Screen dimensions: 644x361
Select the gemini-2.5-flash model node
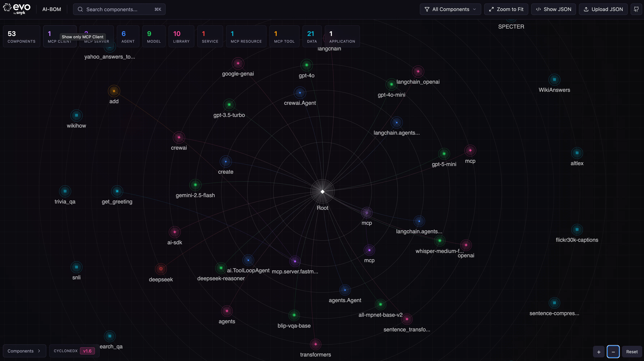[x=195, y=185]
